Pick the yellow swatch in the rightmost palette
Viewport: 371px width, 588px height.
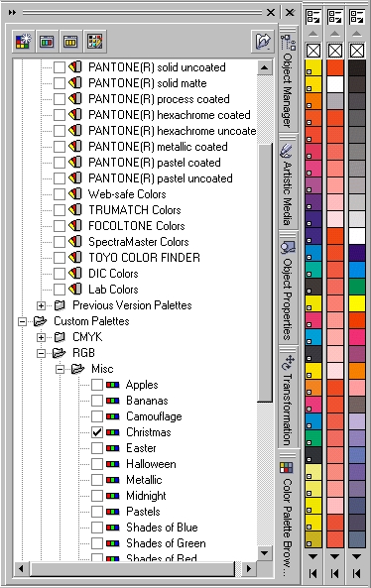[357, 303]
